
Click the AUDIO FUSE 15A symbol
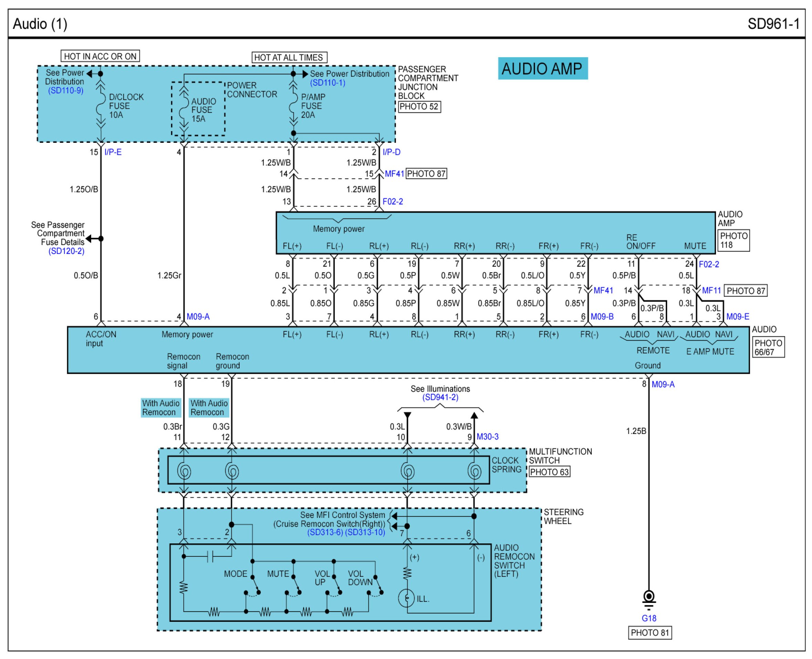(184, 108)
